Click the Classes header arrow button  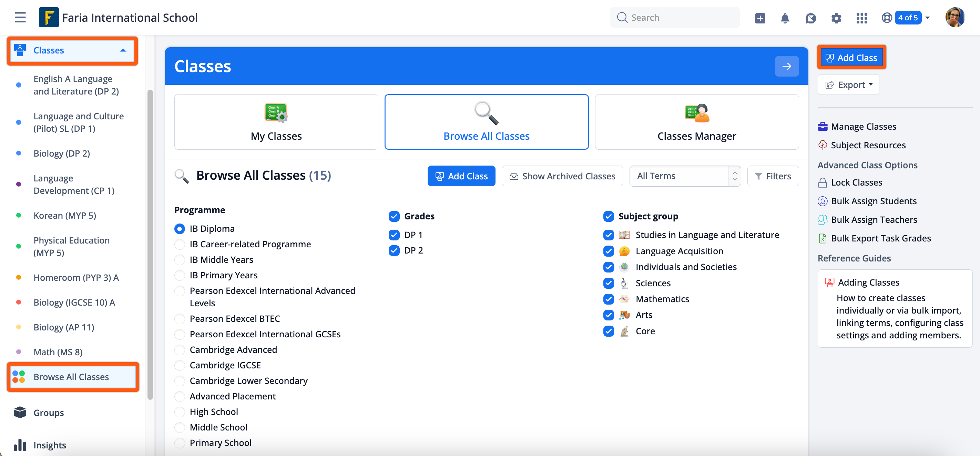coord(786,66)
